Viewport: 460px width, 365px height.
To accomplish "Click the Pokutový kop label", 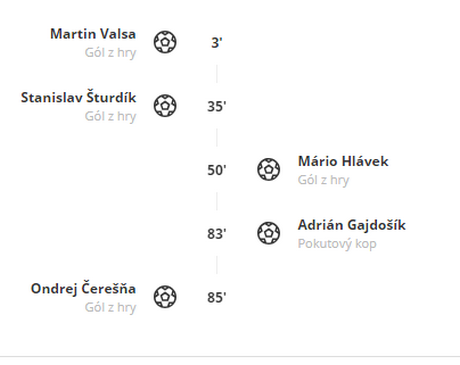I will pos(337,244).
